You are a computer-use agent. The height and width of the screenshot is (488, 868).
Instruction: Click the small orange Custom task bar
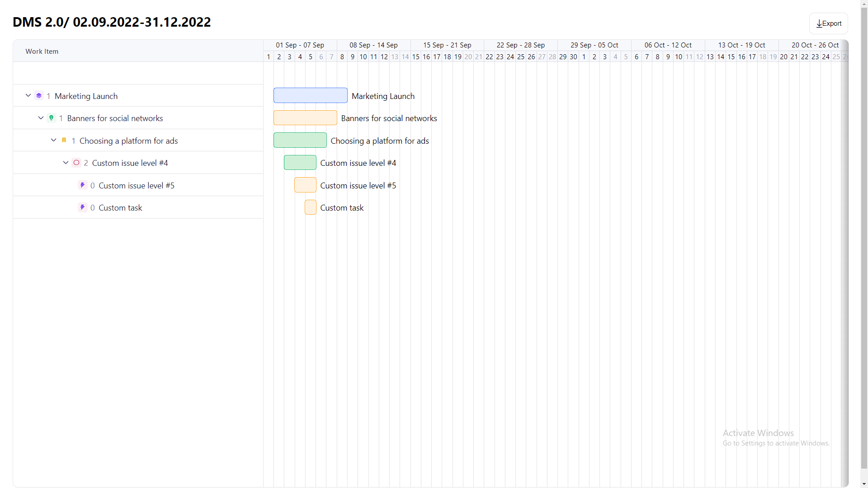pos(311,207)
